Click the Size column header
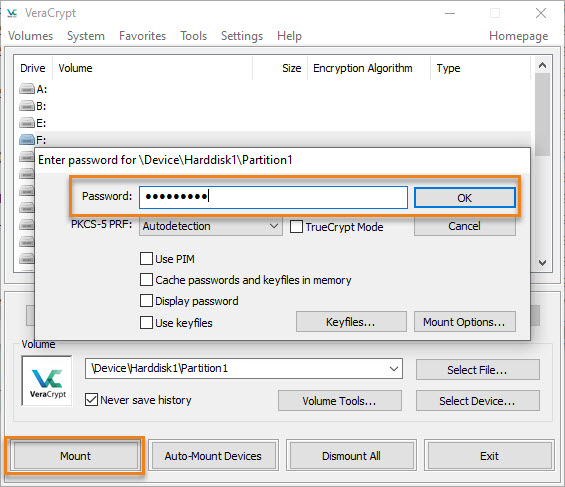 coord(280,68)
